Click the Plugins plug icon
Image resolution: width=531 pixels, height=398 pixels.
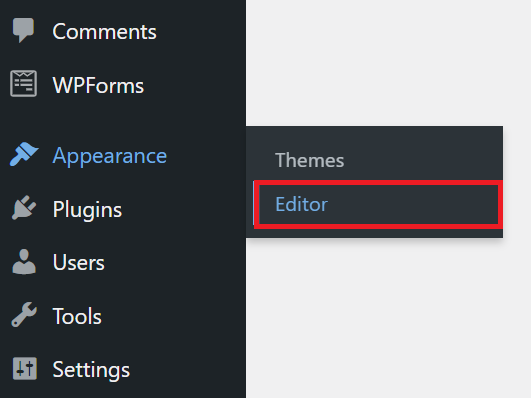pos(24,208)
